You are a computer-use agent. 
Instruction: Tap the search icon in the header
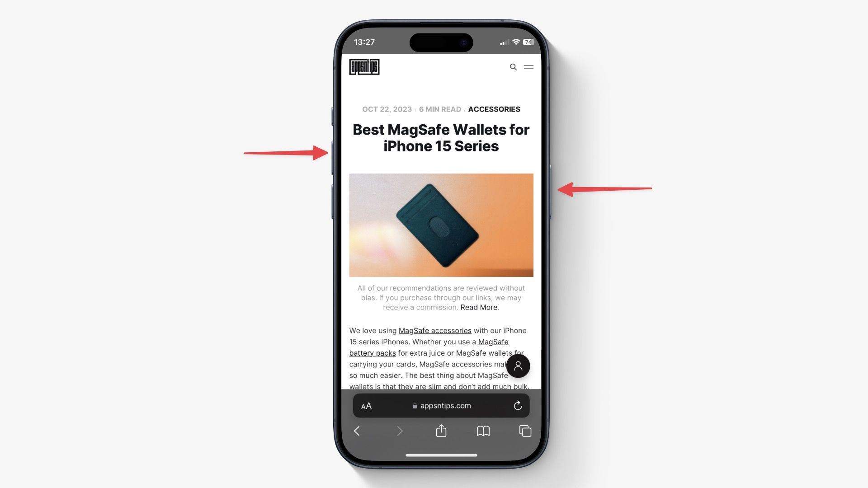(513, 67)
